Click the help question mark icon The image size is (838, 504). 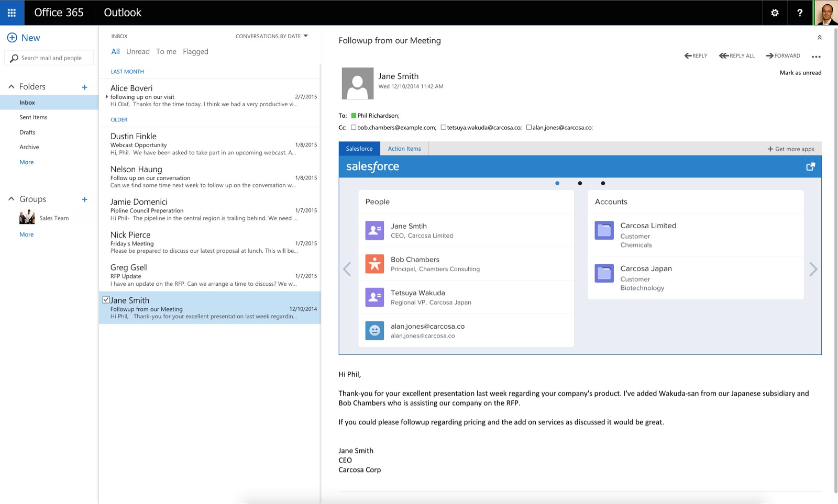[799, 13]
